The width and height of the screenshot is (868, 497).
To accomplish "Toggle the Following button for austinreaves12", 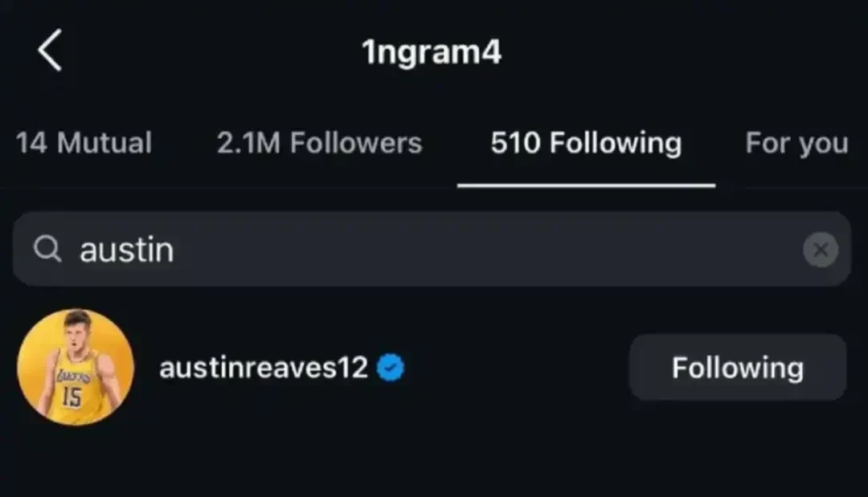I will [x=738, y=367].
